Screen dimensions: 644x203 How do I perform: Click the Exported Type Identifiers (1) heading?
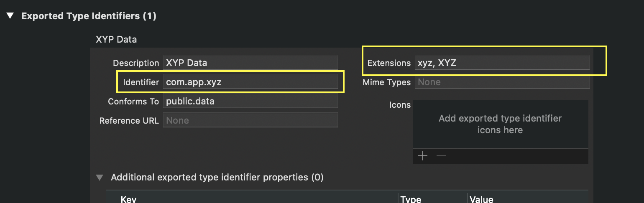coord(89,16)
